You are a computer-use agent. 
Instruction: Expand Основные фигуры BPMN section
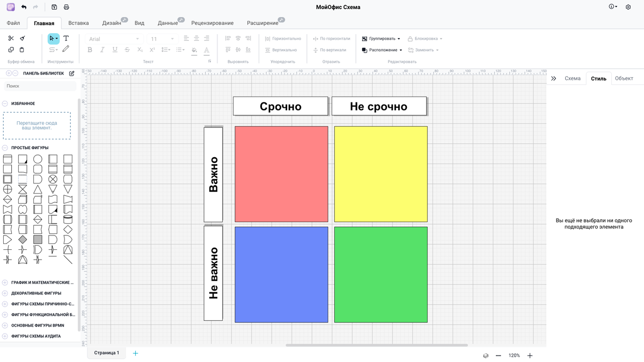[5, 326]
